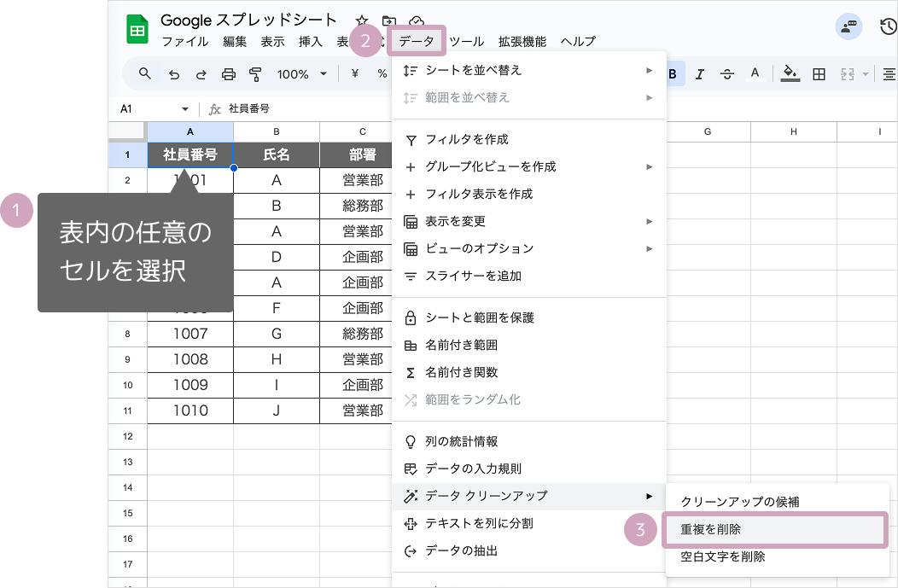Select the paint format tool
Viewport: 898px width, 588px height.
254,73
